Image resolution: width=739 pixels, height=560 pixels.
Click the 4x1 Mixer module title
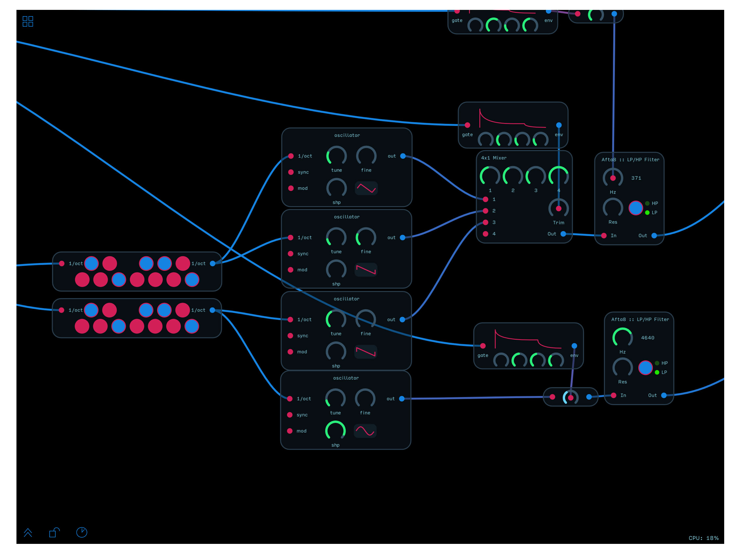(x=494, y=158)
